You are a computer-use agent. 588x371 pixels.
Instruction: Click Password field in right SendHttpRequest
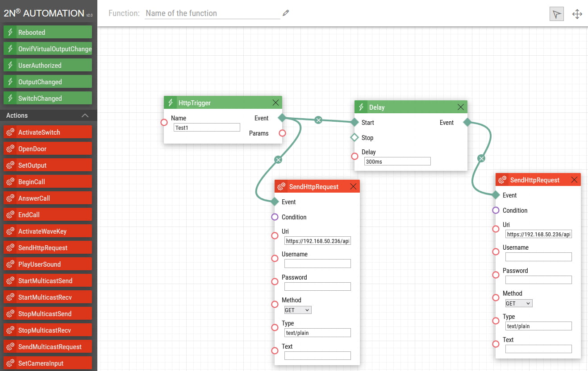[538, 280]
